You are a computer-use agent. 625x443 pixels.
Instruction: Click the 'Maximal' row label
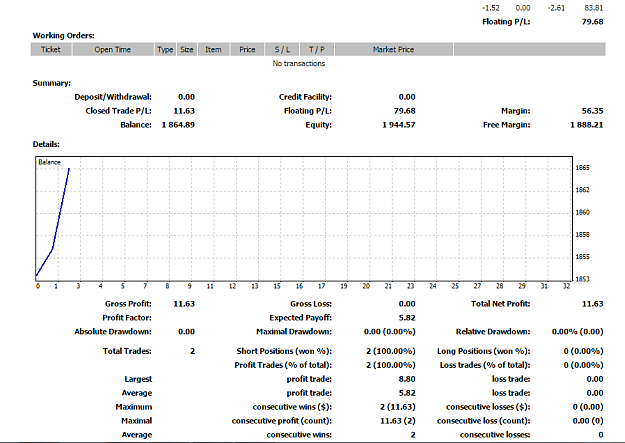click(x=137, y=421)
